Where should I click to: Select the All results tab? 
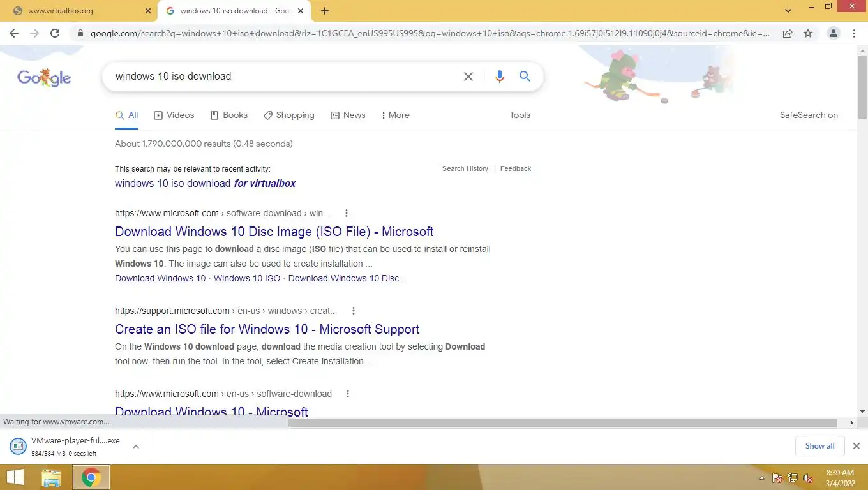126,115
